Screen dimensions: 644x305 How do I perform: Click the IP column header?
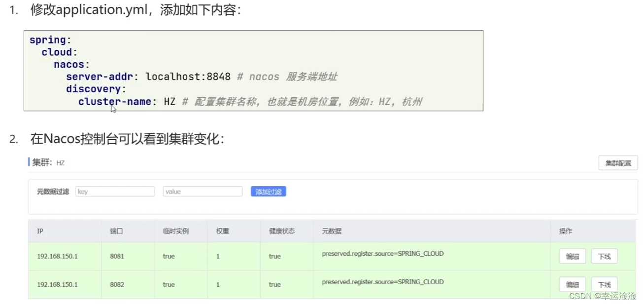40,231
